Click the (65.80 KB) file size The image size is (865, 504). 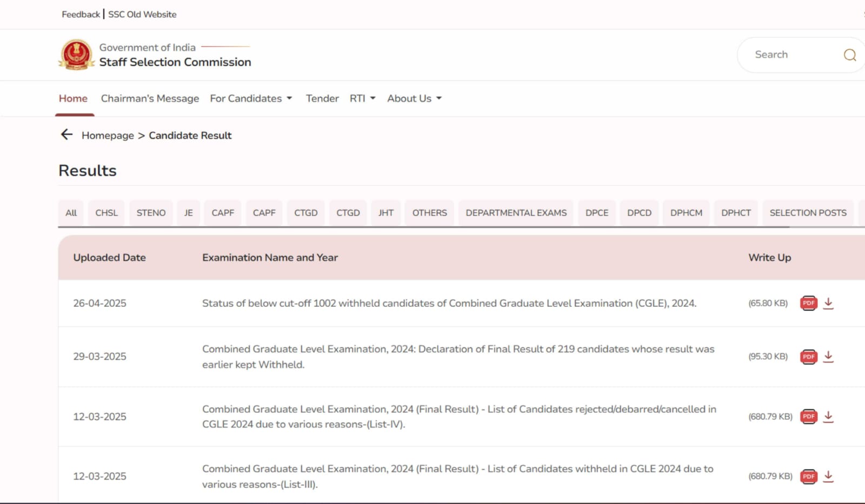(x=768, y=303)
